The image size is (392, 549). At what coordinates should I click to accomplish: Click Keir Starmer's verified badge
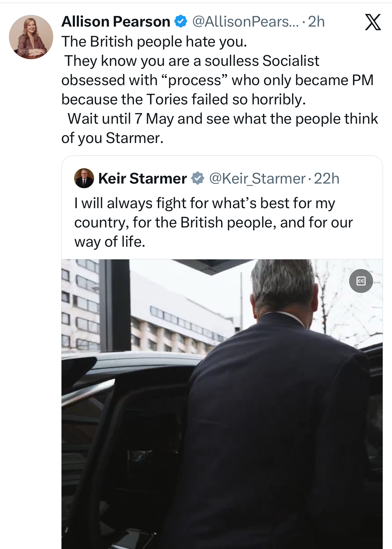pyautogui.click(x=198, y=179)
